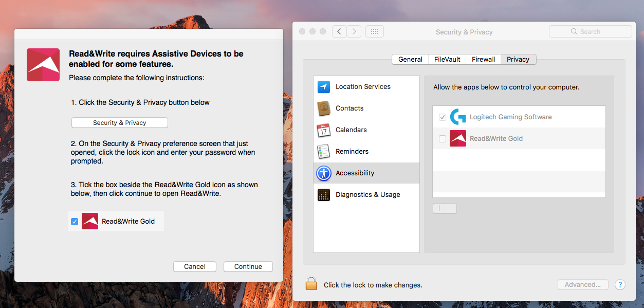Click the Advanced… button
Viewport: 644px width, 308px height.
click(583, 284)
